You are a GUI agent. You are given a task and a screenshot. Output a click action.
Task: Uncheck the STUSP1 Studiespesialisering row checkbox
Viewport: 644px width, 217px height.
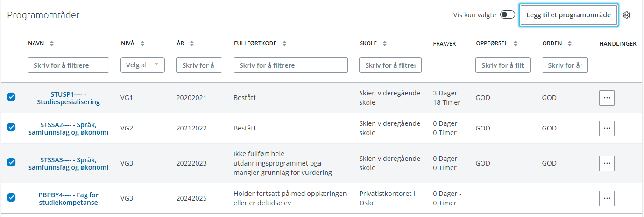tap(11, 97)
